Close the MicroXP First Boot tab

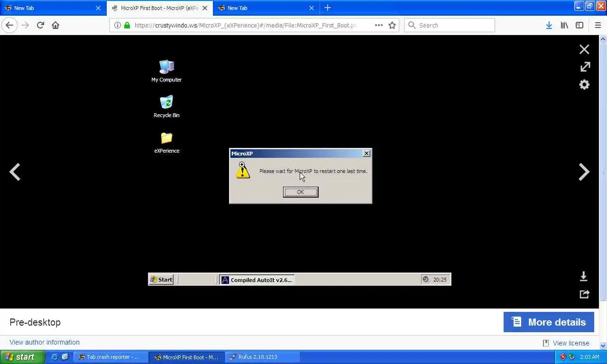pos(205,8)
